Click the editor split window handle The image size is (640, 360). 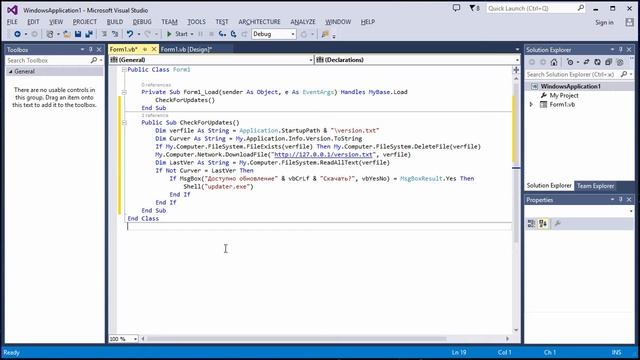tap(516, 70)
